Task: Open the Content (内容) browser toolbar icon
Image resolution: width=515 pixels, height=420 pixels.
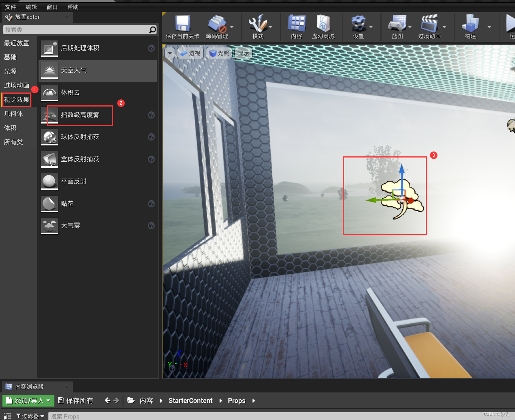Action: 296,23
